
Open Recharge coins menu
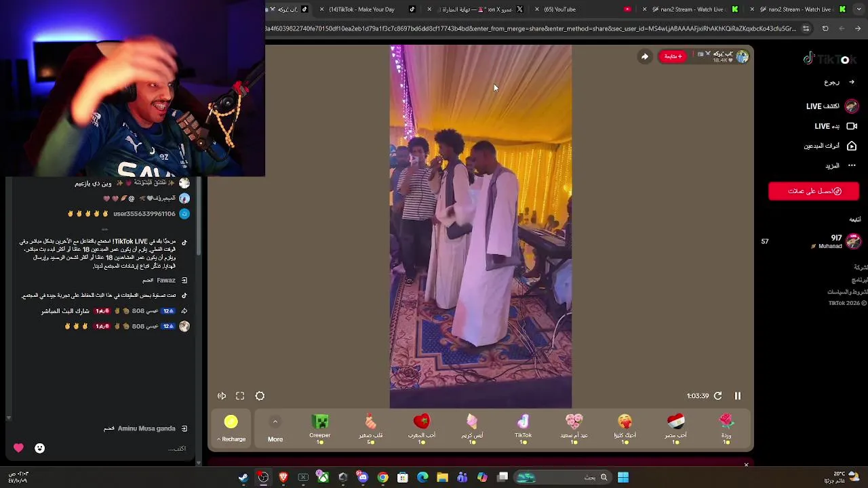(231, 430)
